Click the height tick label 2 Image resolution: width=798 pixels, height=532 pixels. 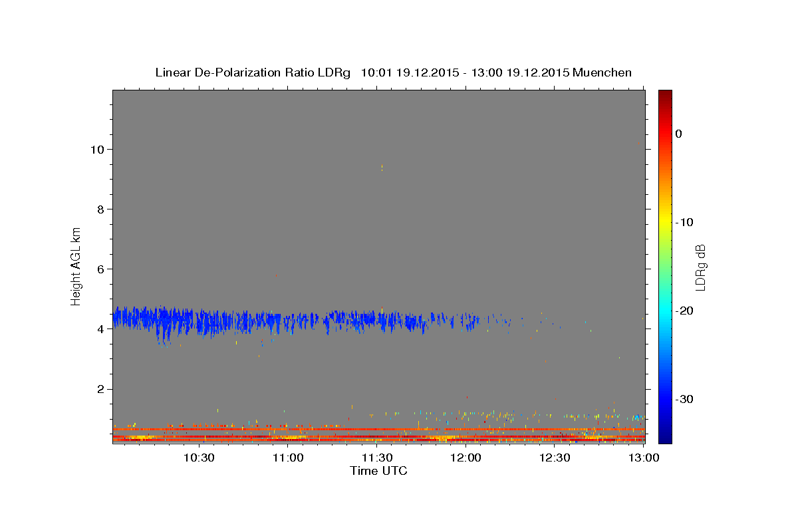(x=100, y=388)
